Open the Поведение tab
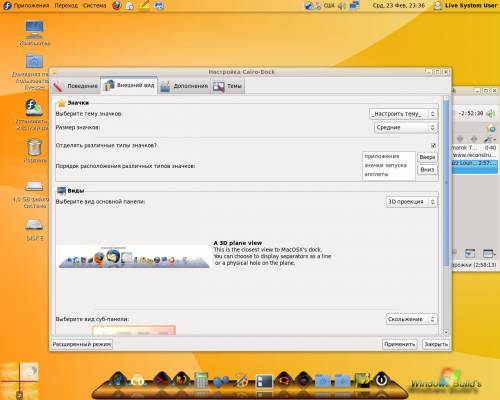 [x=76, y=86]
